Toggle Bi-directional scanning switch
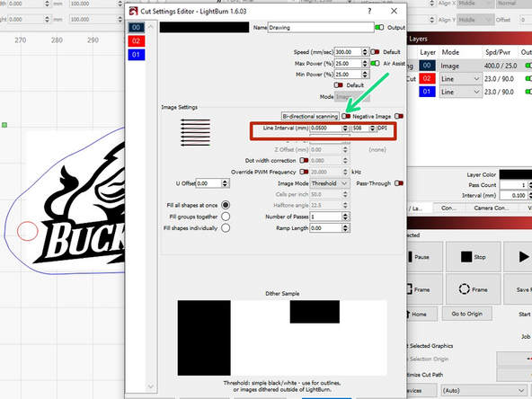 coord(346,117)
